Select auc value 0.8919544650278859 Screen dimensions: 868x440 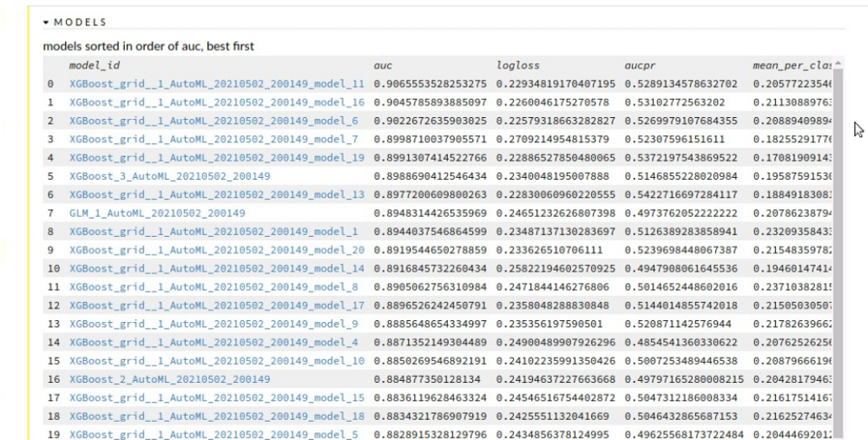click(431, 250)
